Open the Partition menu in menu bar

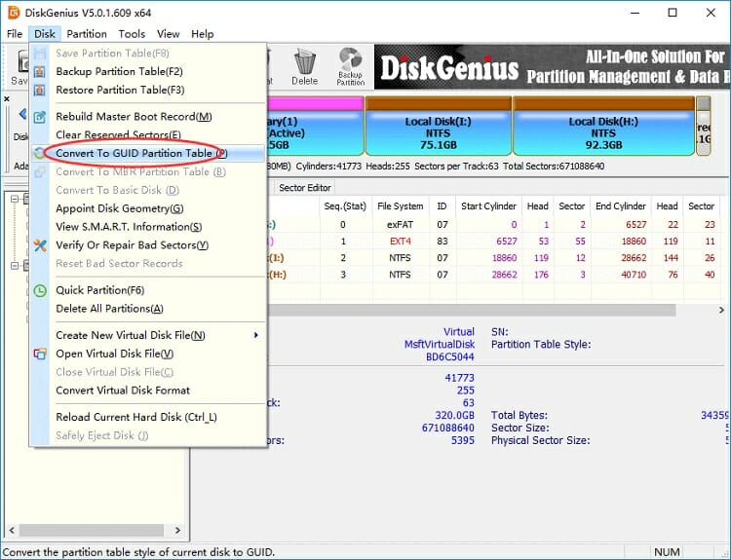(x=87, y=34)
